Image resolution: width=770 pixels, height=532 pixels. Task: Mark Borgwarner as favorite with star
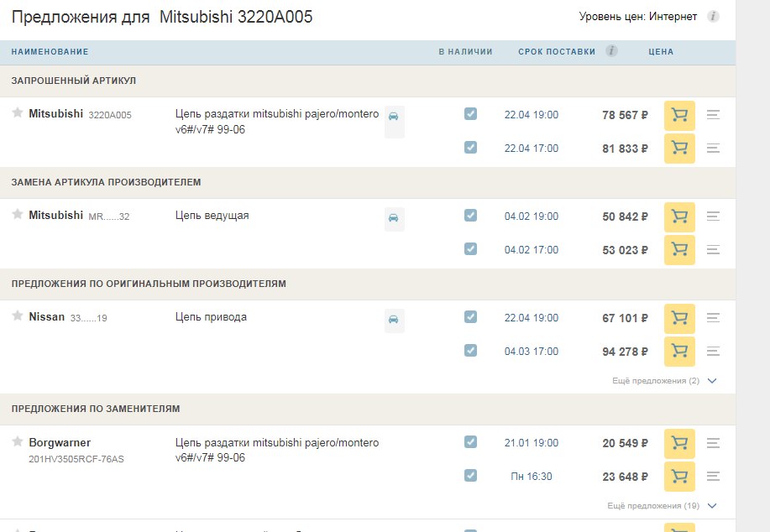17,441
